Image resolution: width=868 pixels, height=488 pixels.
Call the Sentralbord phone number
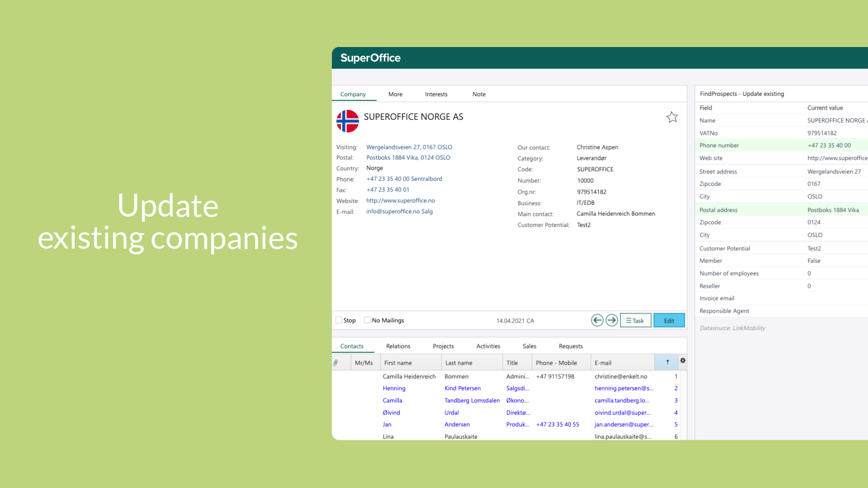click(x=404, y=179)
